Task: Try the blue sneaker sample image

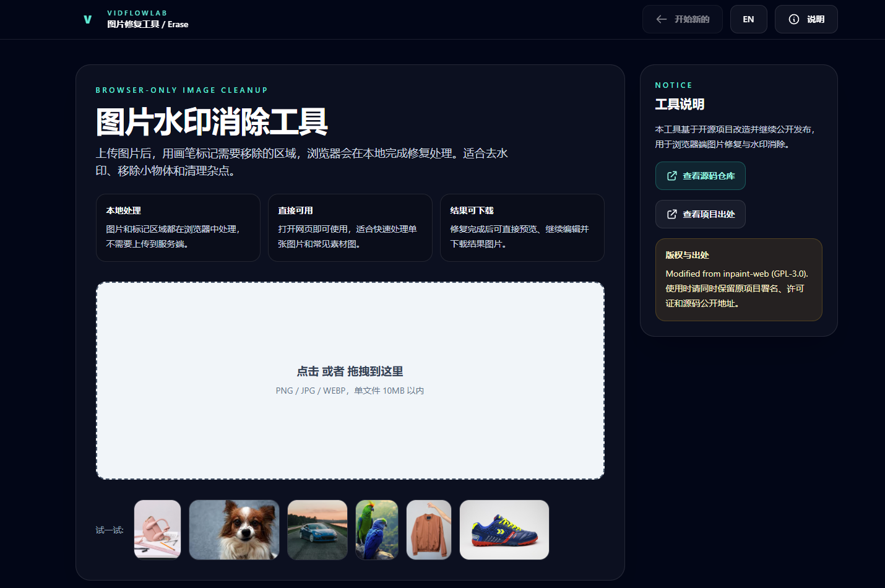Action: tap(504, 530)
